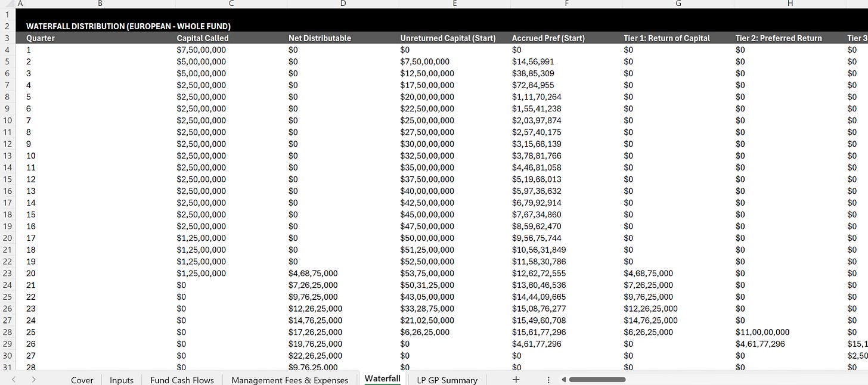
Task: Select column F header
Action: [x=566, y=4]
